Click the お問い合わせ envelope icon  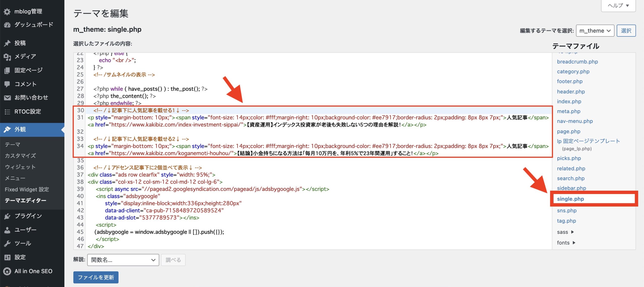(x=7, y=98)
